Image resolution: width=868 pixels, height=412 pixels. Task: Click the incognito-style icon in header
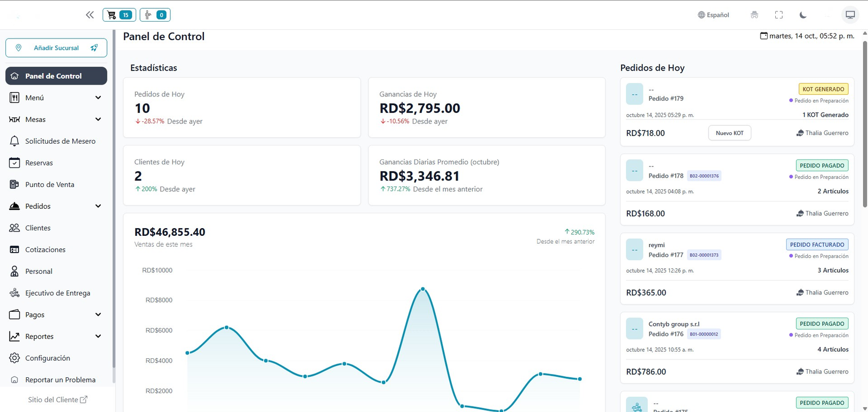tap(754, 15)
